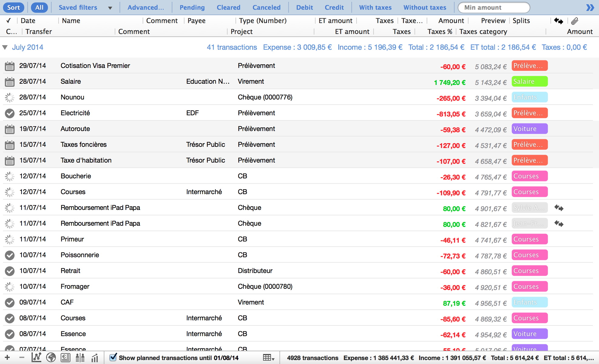Viewport: 599px width, 364px height.
Task: Select the Without taxes filter
Action: click(425, 8)
